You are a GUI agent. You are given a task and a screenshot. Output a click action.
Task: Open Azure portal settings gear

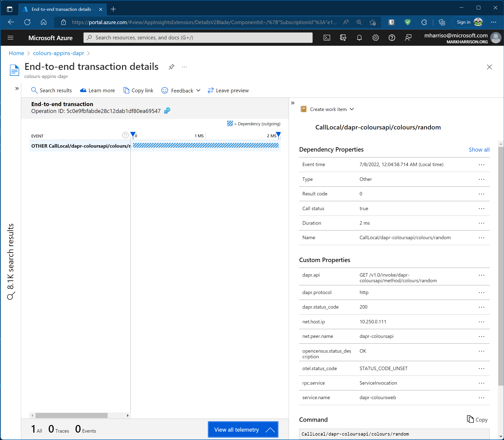(375, 38)
